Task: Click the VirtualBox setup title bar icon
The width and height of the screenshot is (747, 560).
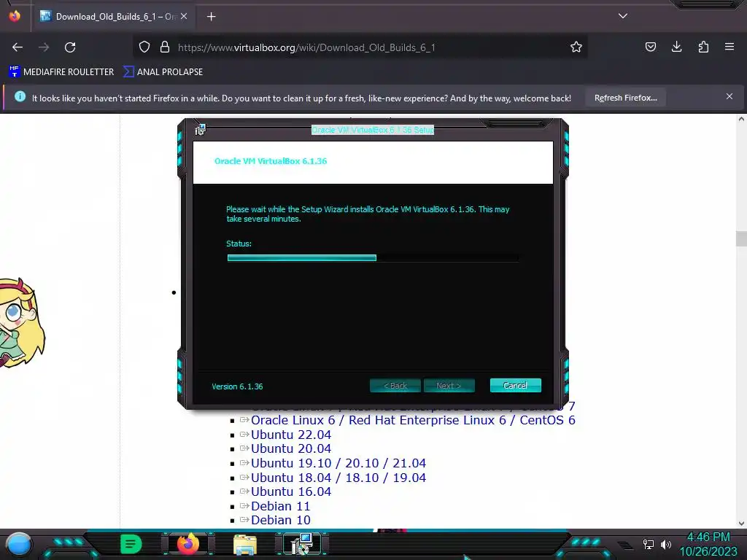Action: click(x=201, y=129)
